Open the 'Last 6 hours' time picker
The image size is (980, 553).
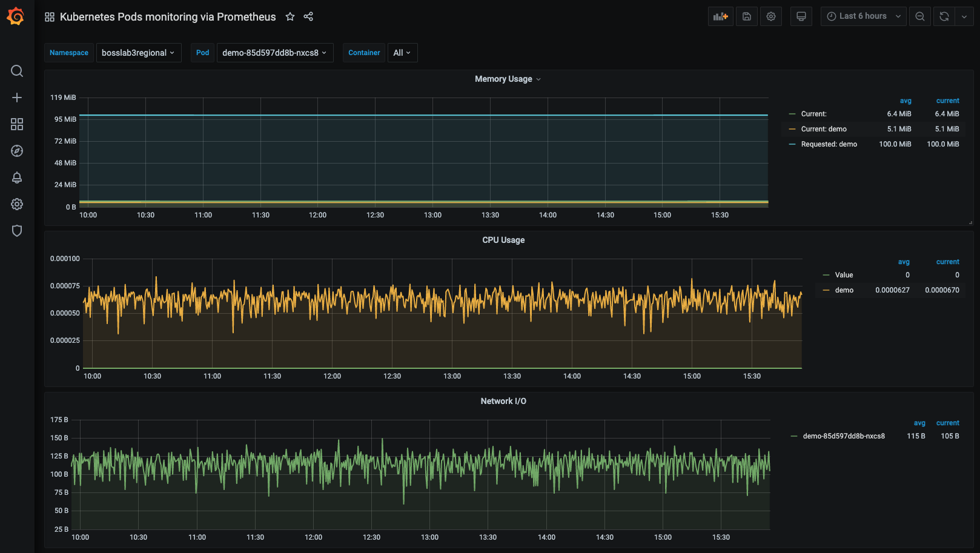click(x=862, y=16)
